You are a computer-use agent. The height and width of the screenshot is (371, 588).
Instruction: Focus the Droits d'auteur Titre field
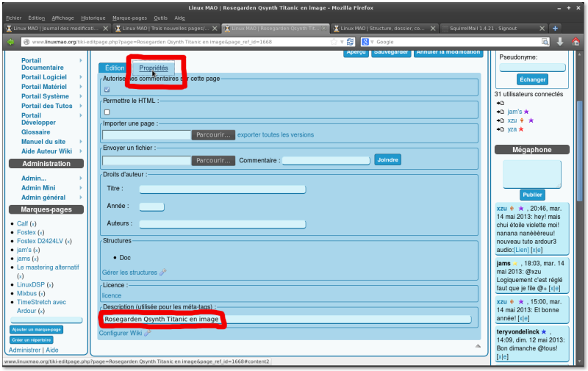coord(223,189)
